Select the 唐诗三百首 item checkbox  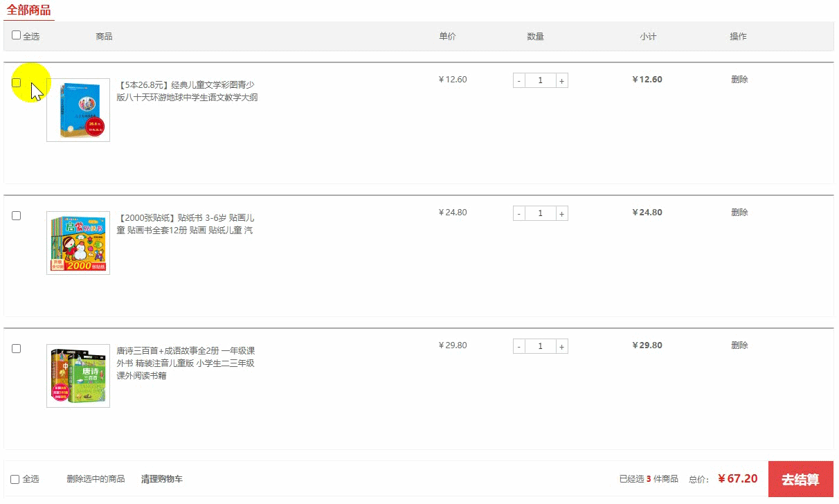(x=17, y=349)
